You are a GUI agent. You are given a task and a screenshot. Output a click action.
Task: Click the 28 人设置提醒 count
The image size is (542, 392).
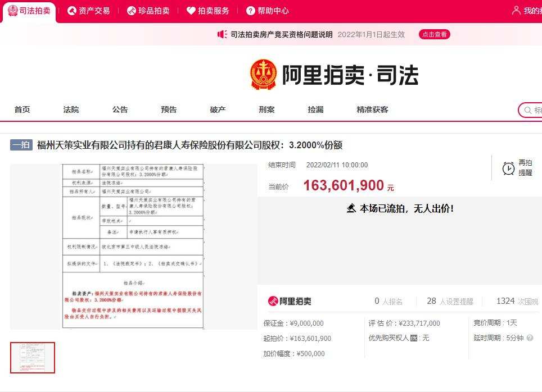pos(450,301)
